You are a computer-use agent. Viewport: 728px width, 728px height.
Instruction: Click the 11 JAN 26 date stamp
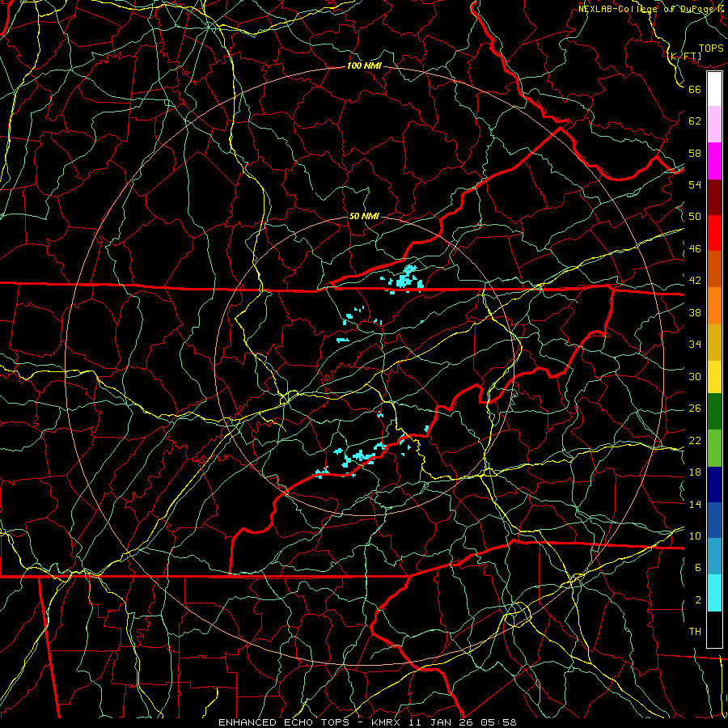(x=440, y=722)
